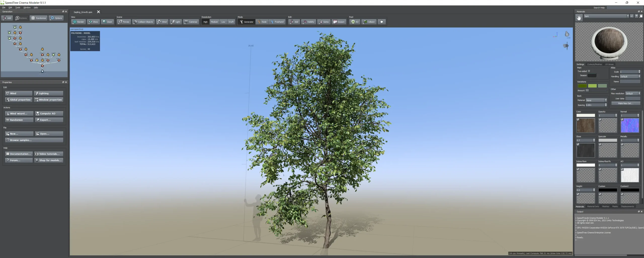Select the Collision Objects tool
This screenshot has height=258, width=644.
(143, 22)
